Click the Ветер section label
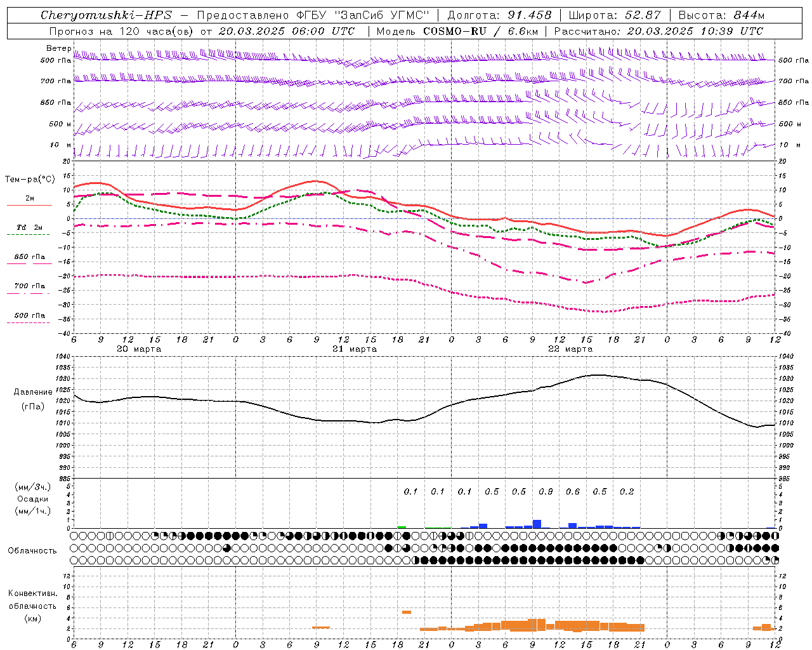812x650 pixels. (58, 48)
